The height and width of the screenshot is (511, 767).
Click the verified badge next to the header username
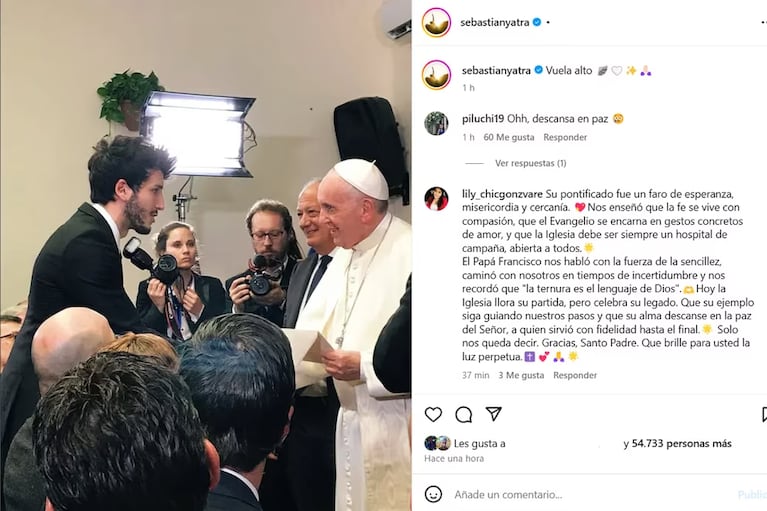pyautogui.click(x=537, y=22)
